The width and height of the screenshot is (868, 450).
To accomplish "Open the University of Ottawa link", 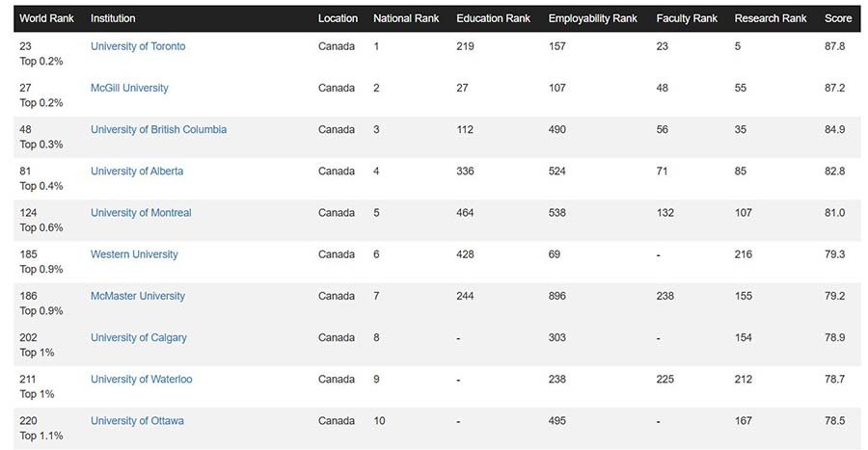I will 137,420.
